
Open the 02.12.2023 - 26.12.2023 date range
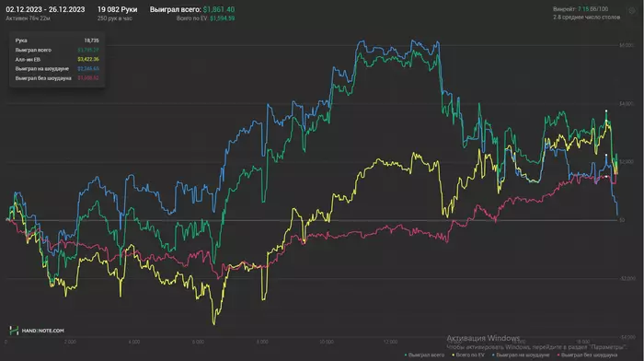click(x=45, y=9)
